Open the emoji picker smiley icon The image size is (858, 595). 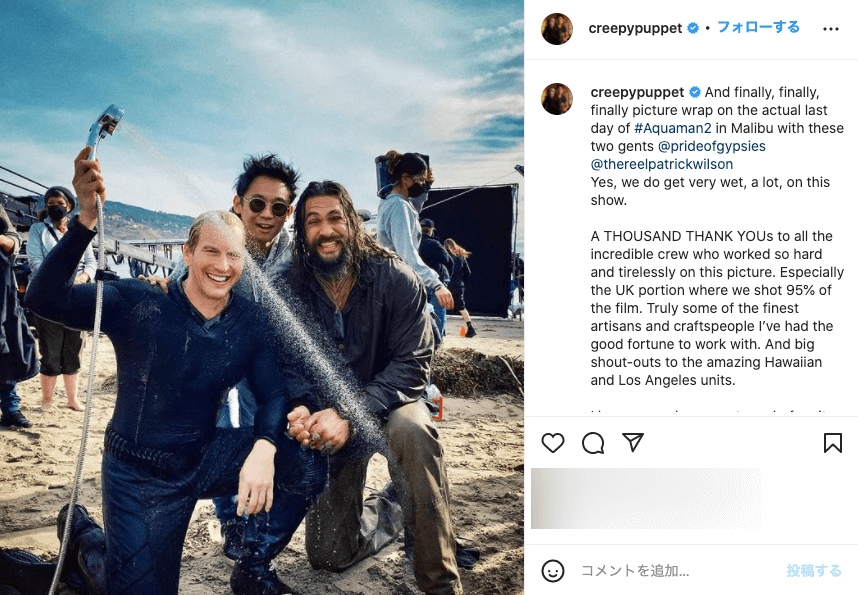[553, 571]
